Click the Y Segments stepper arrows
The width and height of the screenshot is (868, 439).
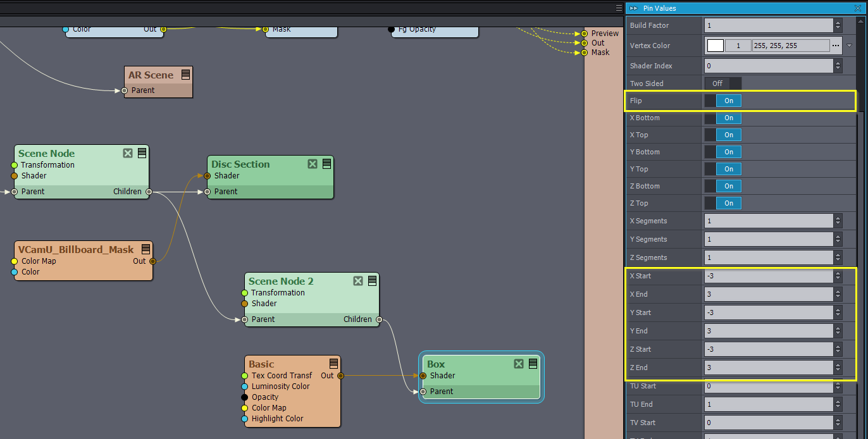click(838, 239)
